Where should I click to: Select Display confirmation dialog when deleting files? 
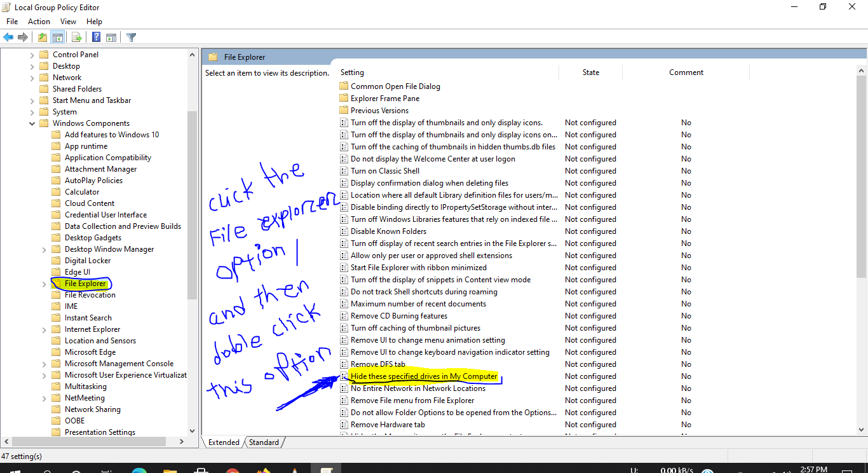(430, 182)
